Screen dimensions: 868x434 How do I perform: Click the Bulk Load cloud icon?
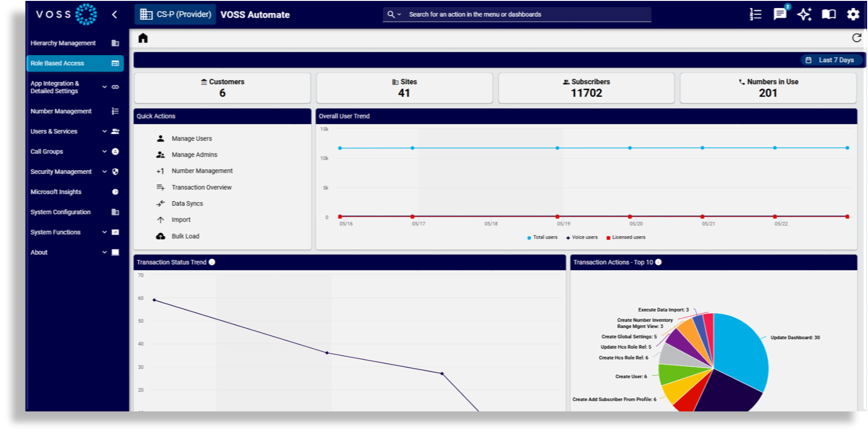click(x=161, y=236)
